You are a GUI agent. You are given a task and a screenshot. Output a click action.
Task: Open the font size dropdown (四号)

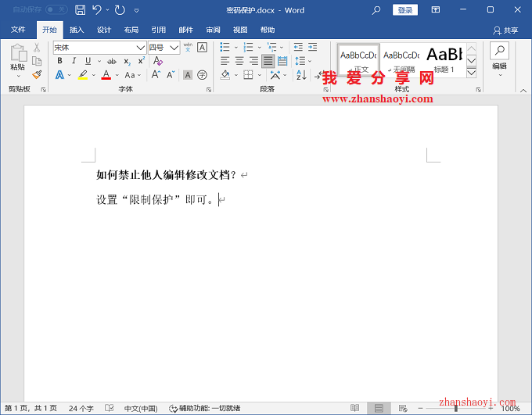click(174, 48)
